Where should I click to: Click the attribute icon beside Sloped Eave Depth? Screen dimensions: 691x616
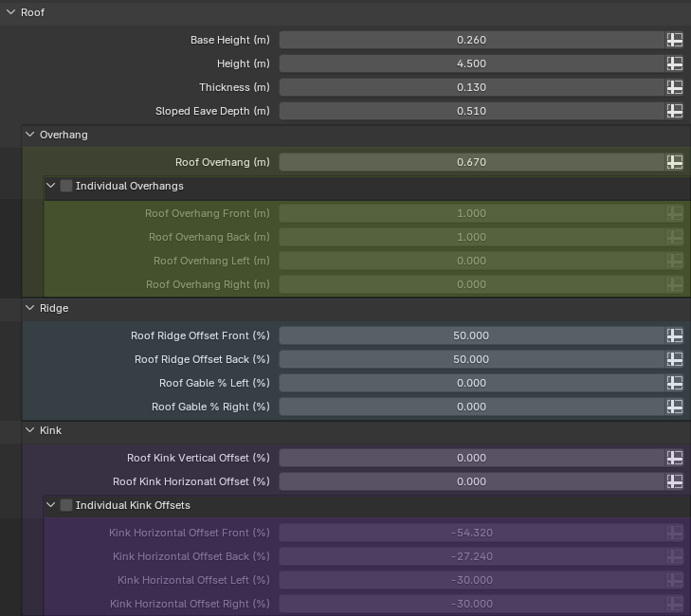pyautogui.click(x=674, y=111)
